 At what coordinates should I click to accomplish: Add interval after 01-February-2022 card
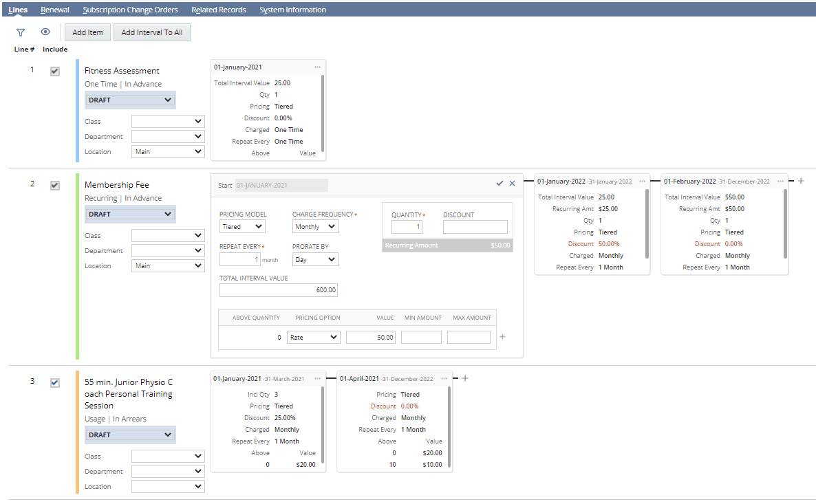[801, 181]
